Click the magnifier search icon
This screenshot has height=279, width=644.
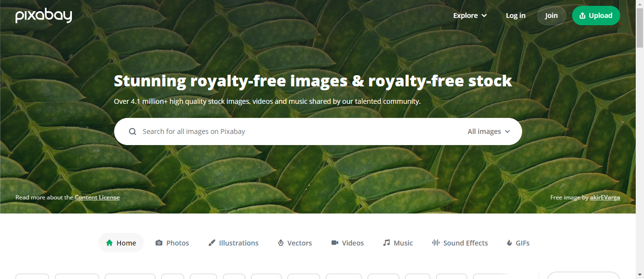coord(132,131)
